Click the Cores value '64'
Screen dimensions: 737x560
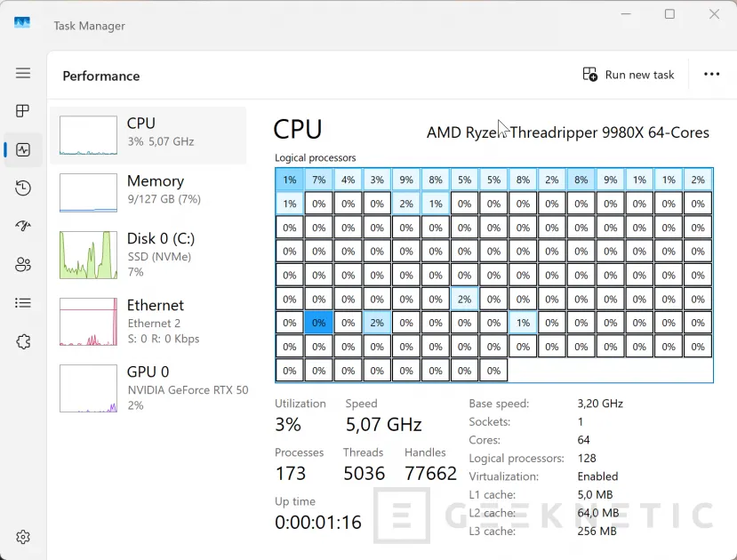pyautogui.click(x=583, y=440)
